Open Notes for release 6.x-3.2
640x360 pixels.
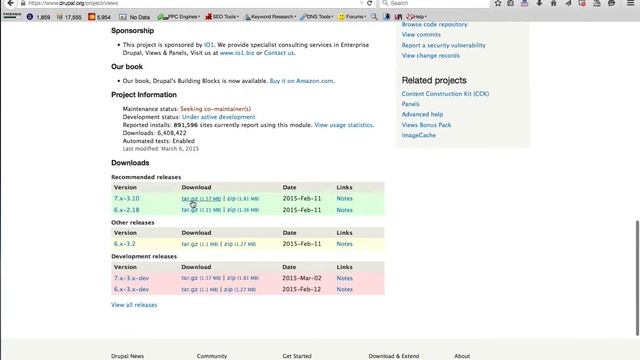click(x=344, y=244)
